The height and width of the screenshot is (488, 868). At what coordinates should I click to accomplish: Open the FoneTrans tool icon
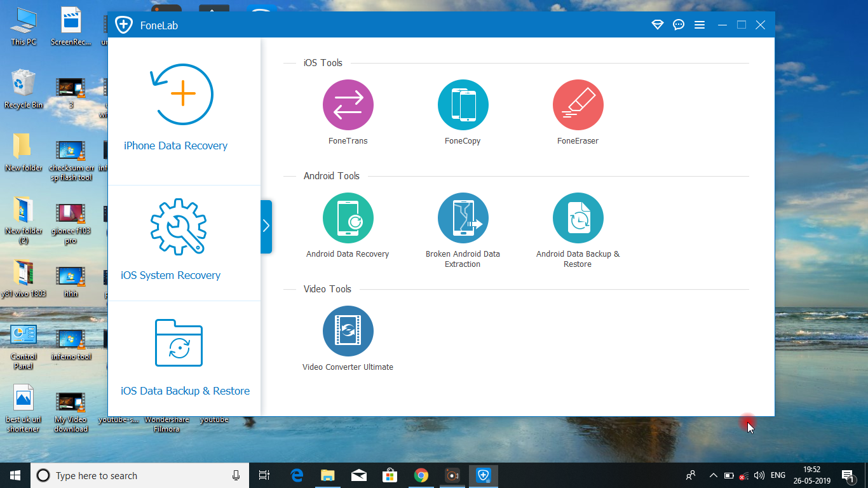348,105
